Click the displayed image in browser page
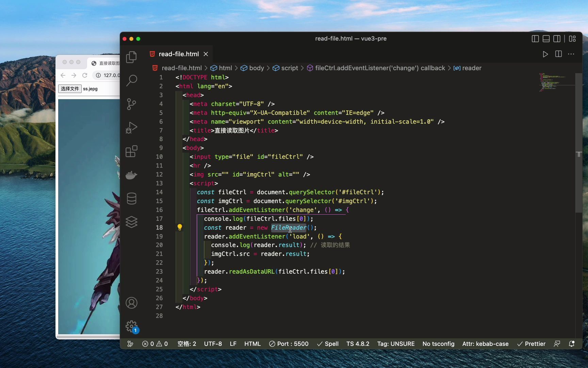This screenshot has width=588, height=368. point(89,217)
